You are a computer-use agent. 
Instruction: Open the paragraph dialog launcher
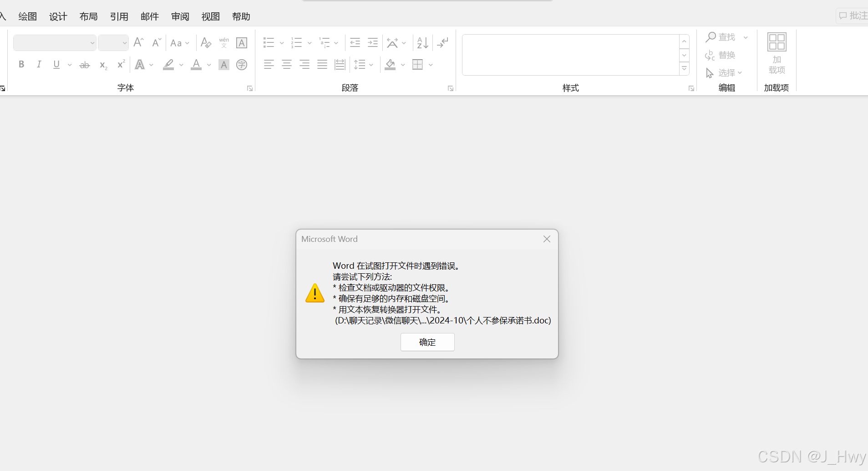click(451, 88)
